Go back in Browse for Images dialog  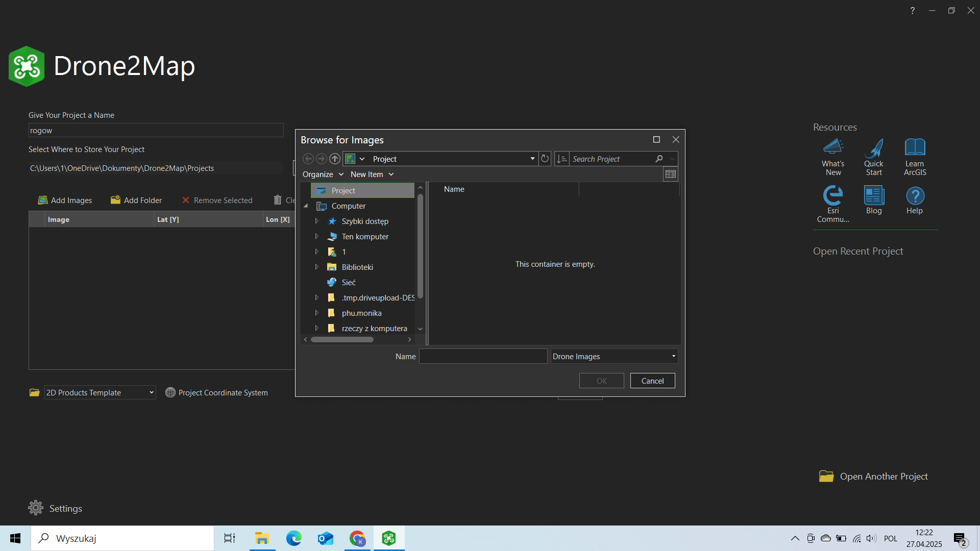point(308,159)
